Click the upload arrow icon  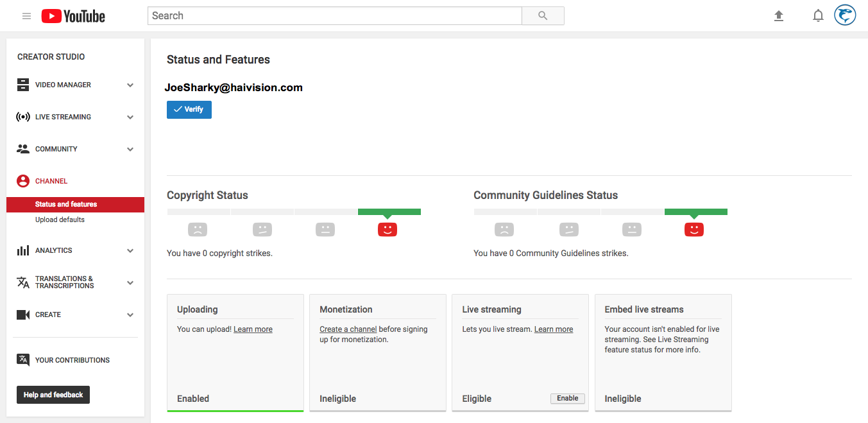[x=779, y=16]
